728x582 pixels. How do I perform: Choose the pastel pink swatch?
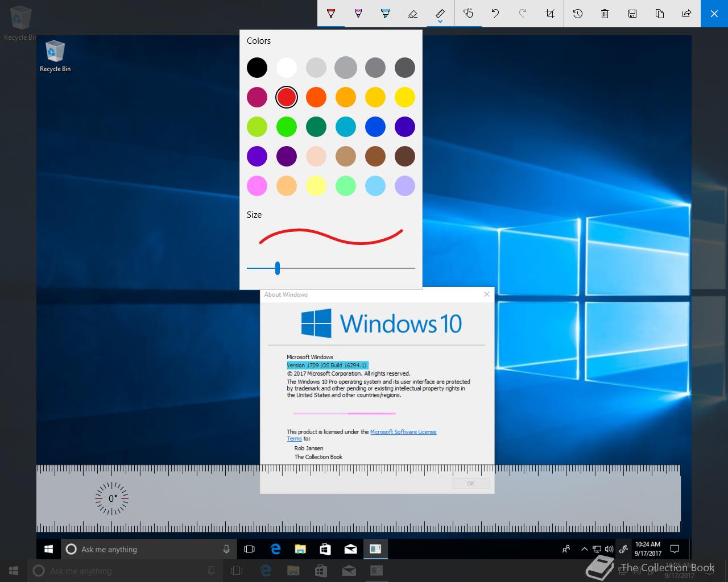tap(257, 186)
